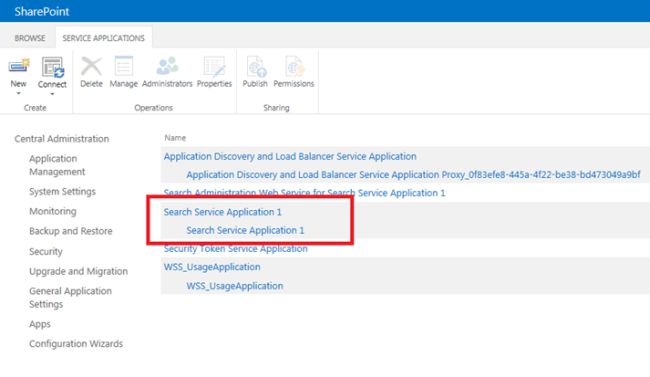Open the Administrators ribbon icon
This screenshot has height=377, width=650.
coord(167,66)
